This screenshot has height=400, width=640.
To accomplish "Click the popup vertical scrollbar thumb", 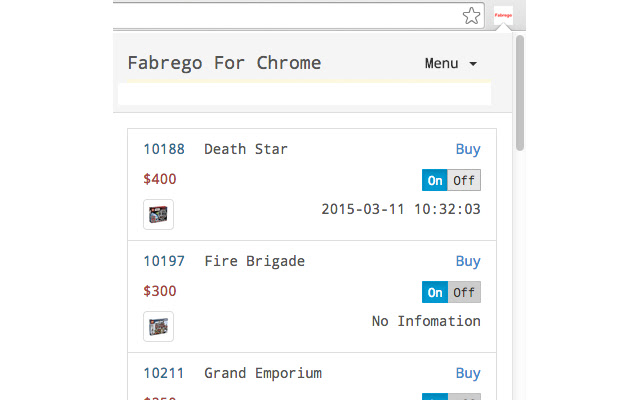I will [520, 93].
